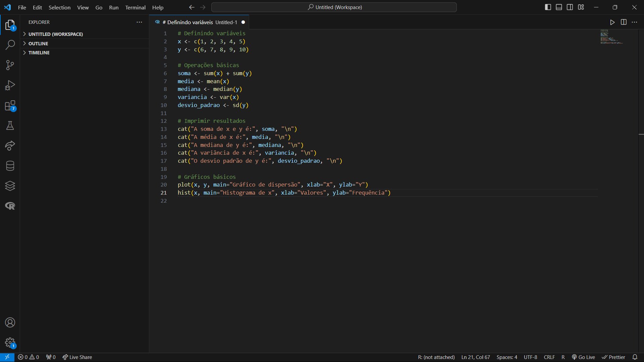Close the unsaved Untitled-1 tab dot
This screenshot has width=644, height=362.
click(x=243, y=22)
